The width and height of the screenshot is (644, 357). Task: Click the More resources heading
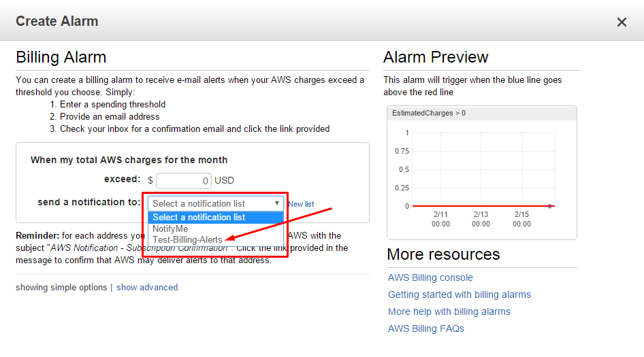443,254
